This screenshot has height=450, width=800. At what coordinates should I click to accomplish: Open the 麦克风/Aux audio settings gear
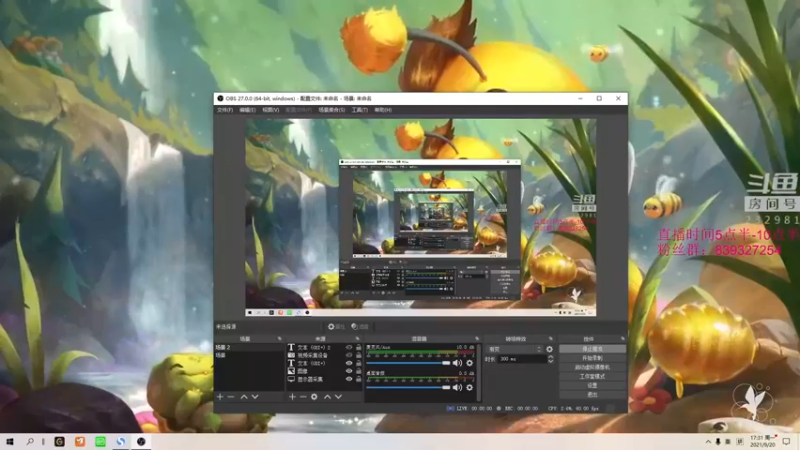[x=469, y=363]
